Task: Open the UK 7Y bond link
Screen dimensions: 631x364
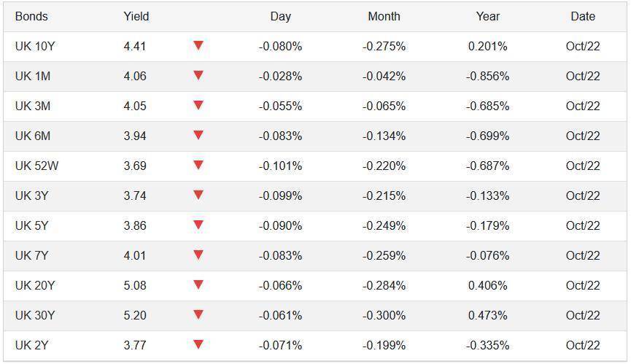Action: pyautogui.click(x=33, y=255)
